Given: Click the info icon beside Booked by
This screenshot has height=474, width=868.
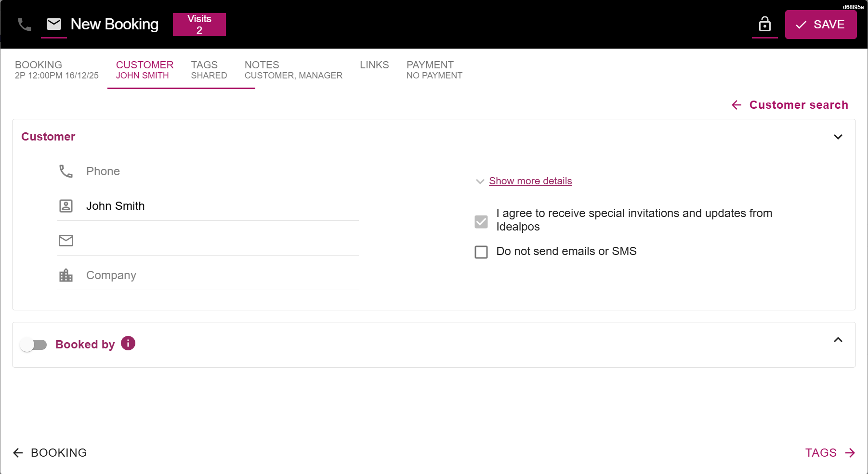Looking at the screenshot, I should (x=128, y=344).
